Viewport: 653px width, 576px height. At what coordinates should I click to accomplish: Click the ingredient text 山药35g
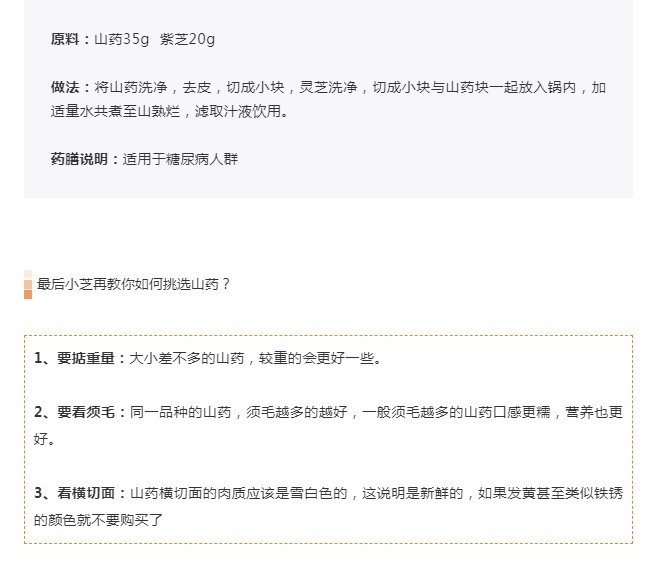121,40
